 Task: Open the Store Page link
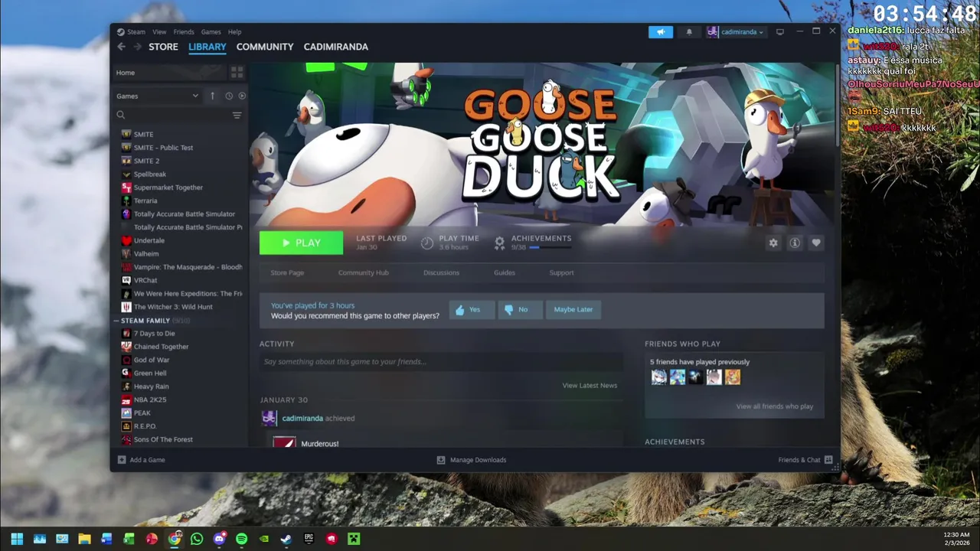287,272
